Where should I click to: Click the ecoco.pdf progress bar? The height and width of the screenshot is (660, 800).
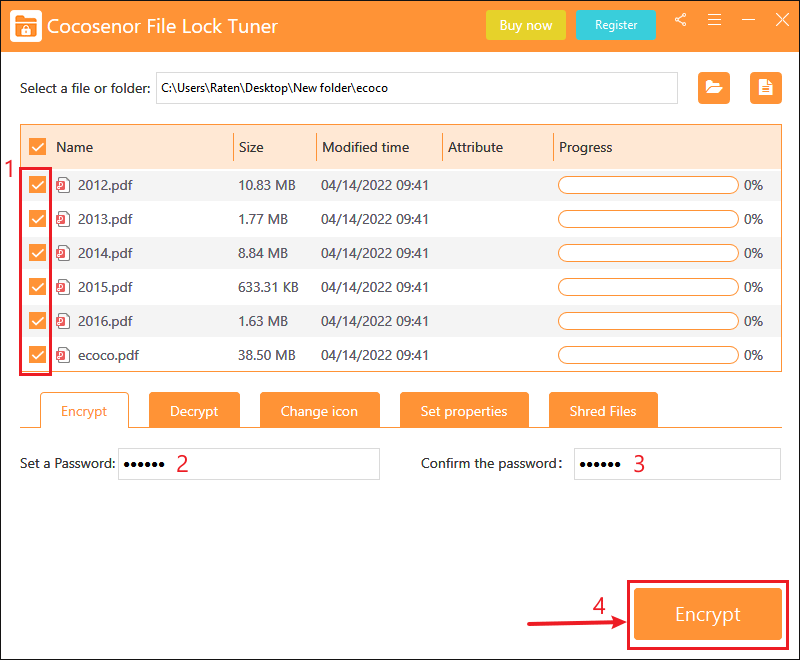(x=648, y=355)
